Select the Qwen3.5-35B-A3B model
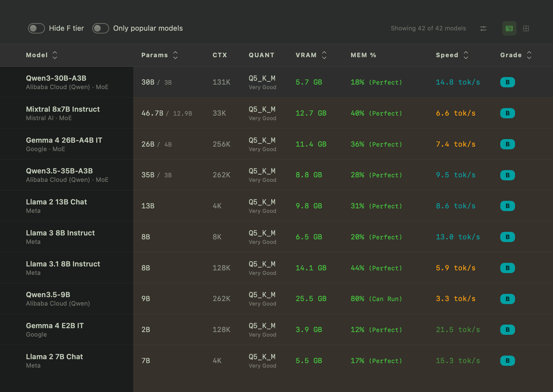Screen dimensions: 553x392 pos(59,171)
